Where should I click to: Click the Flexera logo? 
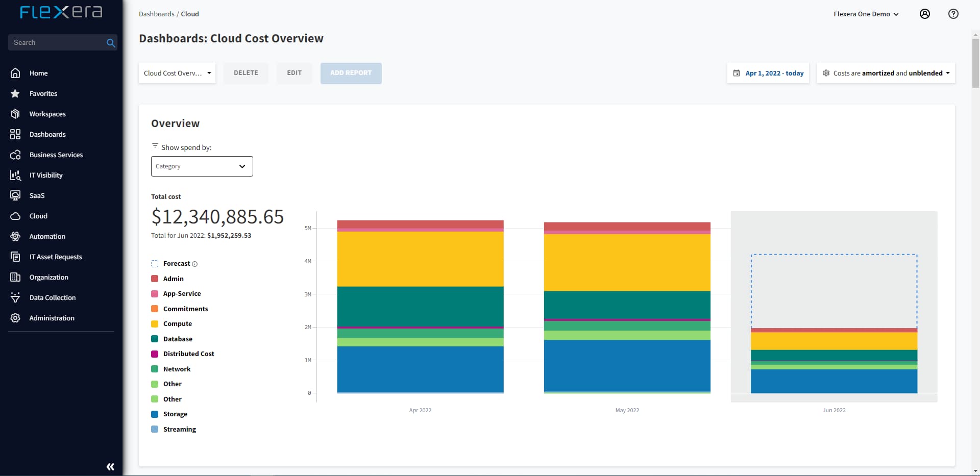tap(61, 12)
